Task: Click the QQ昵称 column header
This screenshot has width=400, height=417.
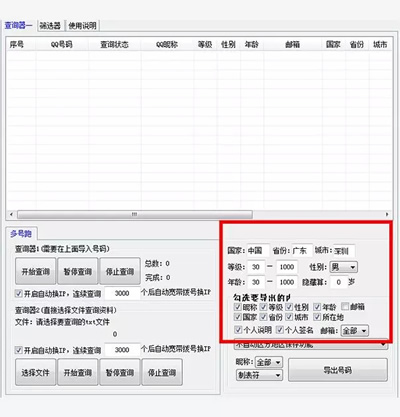Action: point(167,44)
